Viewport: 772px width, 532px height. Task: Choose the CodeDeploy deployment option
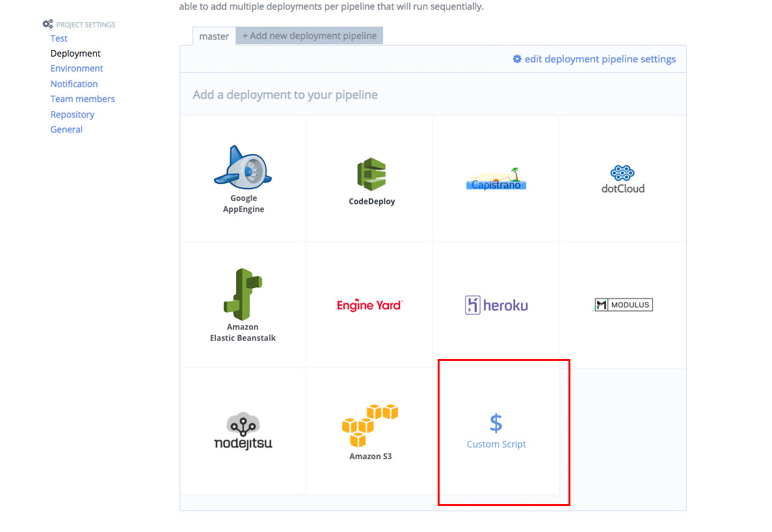(x=369, y=176)
